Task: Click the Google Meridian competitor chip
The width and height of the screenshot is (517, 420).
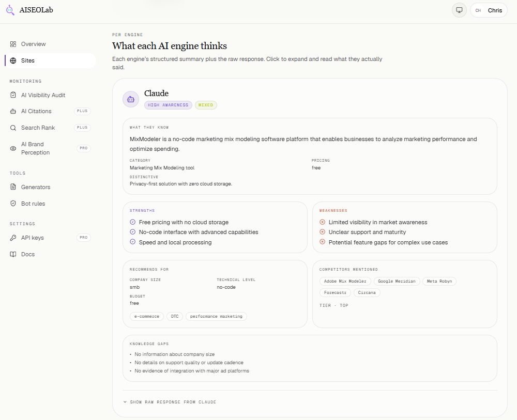Action: (397, 282)
